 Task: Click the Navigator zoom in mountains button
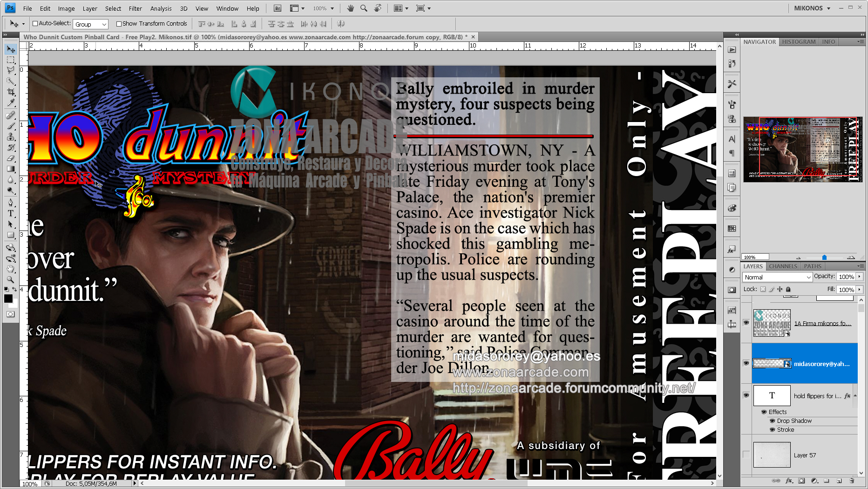[x=851, y=257]
